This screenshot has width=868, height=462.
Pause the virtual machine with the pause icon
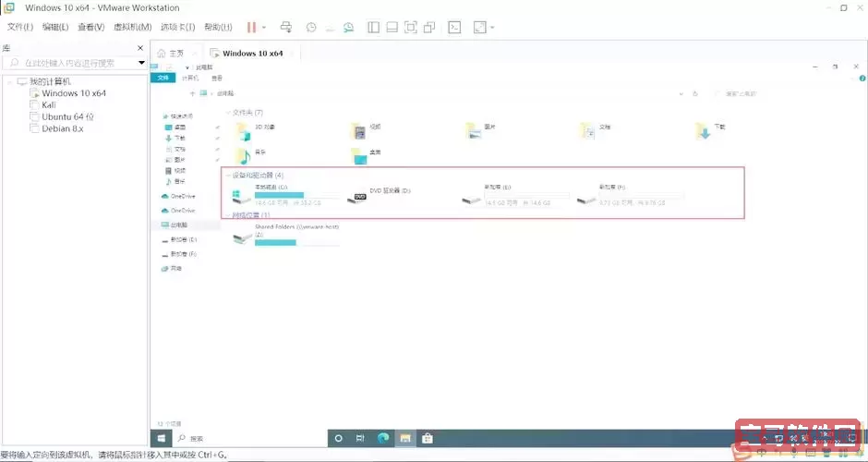coord(251,27)
